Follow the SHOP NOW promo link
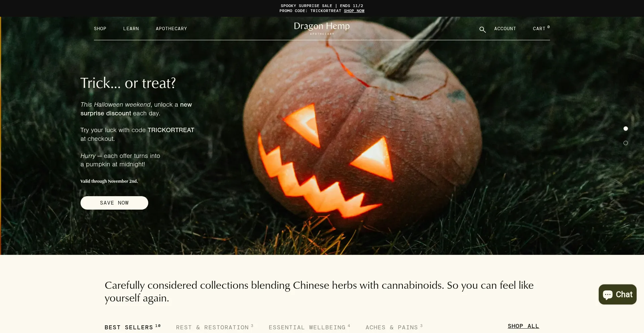Image resolution: width=644 pixels, height=333 pixels. (354, 11)
